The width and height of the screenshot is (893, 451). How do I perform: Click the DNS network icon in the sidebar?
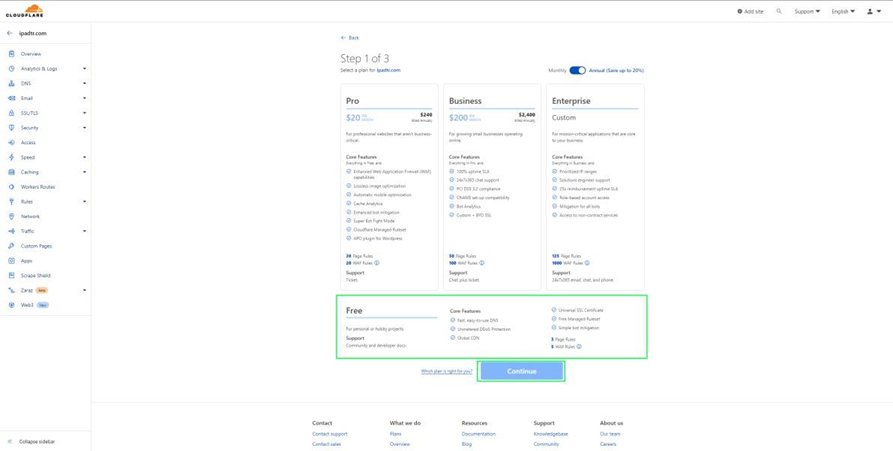pyautogui.click(x=11, y=83)
